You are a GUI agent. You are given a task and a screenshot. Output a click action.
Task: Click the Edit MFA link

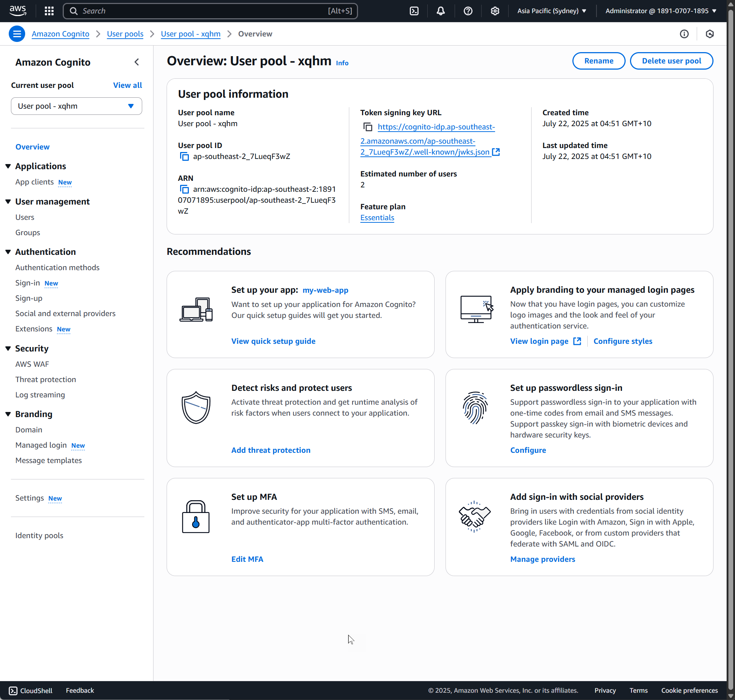point(247,559)
